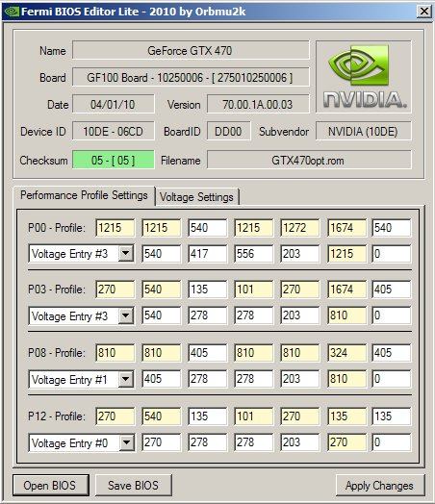Click the 405 field beside Voltage Entry #1
Viewport: 435px width, 504px height.
click(161, 379)
